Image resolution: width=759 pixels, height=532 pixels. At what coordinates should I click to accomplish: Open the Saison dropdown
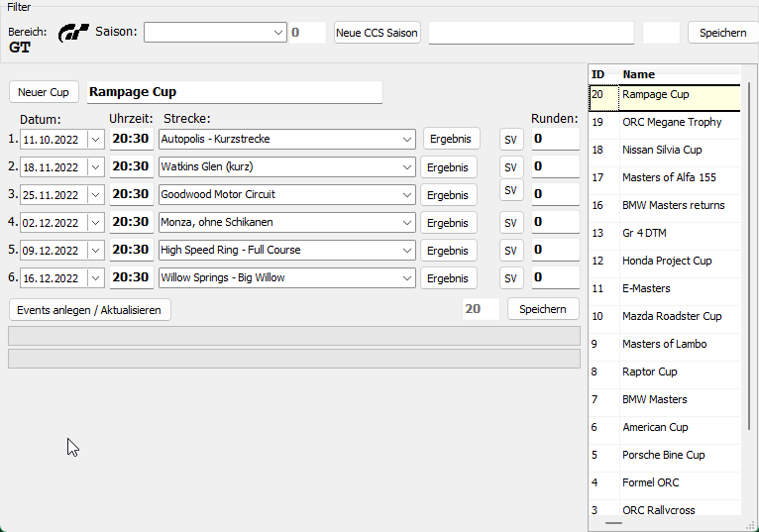click(278, 33)
